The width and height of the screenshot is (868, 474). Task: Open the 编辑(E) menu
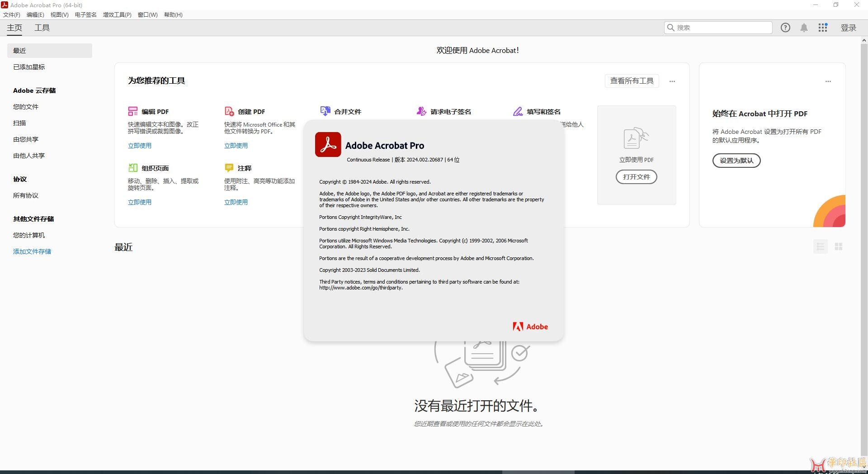tap(35, 15)
